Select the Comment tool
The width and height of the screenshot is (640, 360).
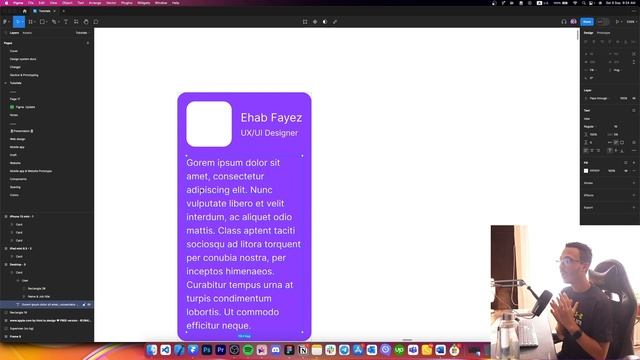(96, 22)
